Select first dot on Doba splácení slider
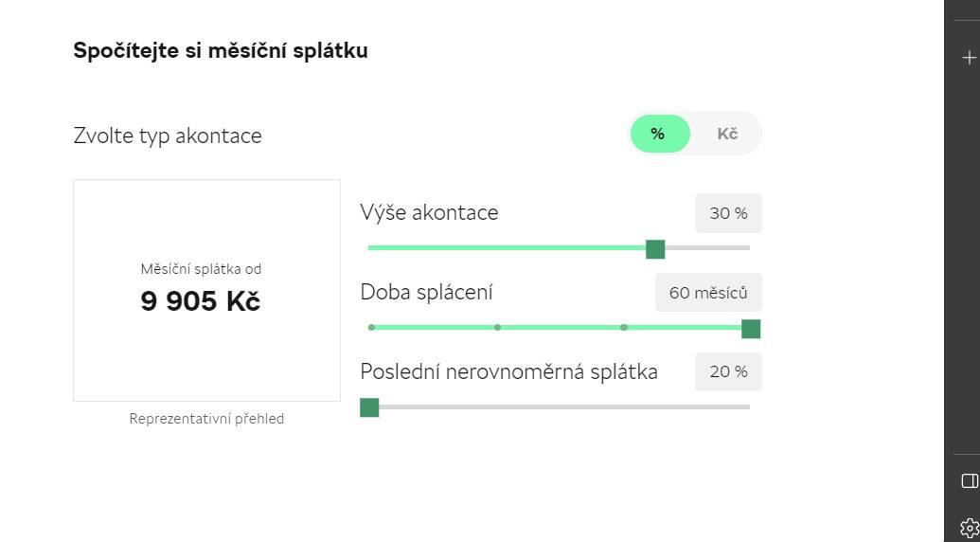 (x=372, y=328)
